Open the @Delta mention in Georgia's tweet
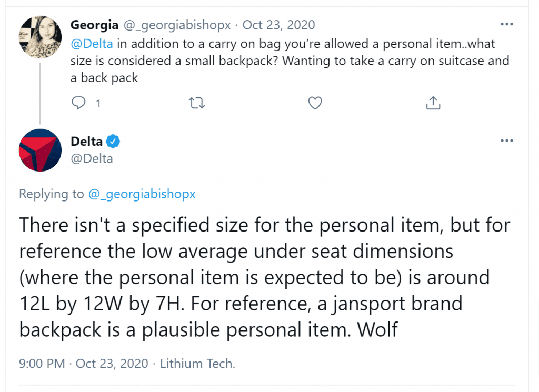The width and height of the screenshot is (539, 392). [x=92, y=44]
